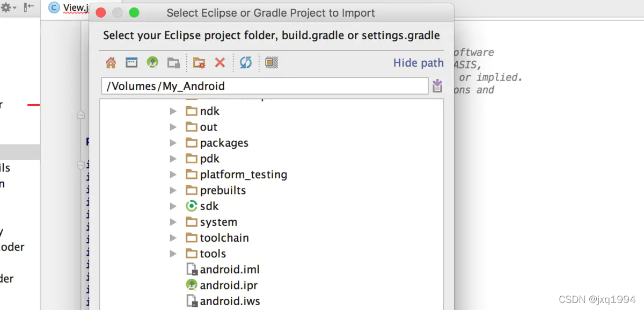Refresh the file tree
644x310 pixels.
tap(246, 63)
